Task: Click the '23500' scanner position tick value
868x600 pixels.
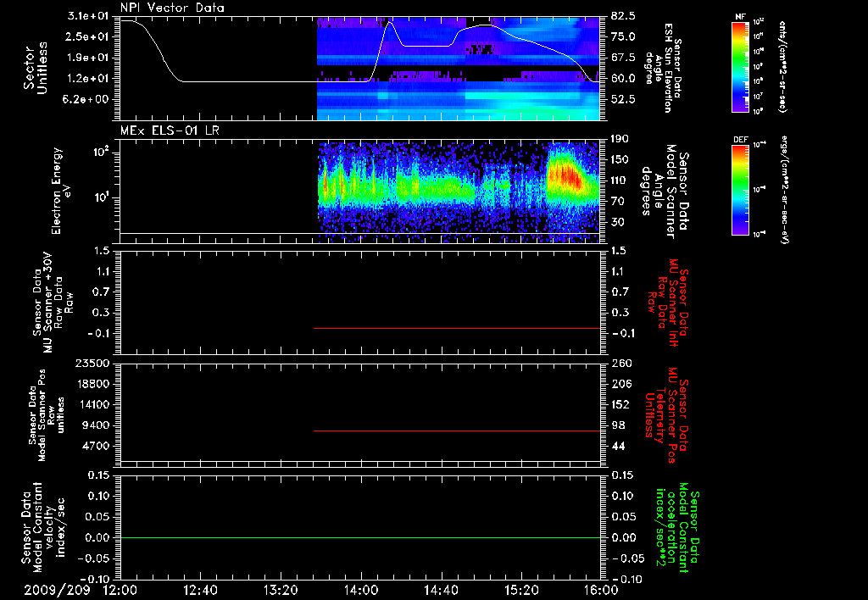Action: click(x=92, y=364)
